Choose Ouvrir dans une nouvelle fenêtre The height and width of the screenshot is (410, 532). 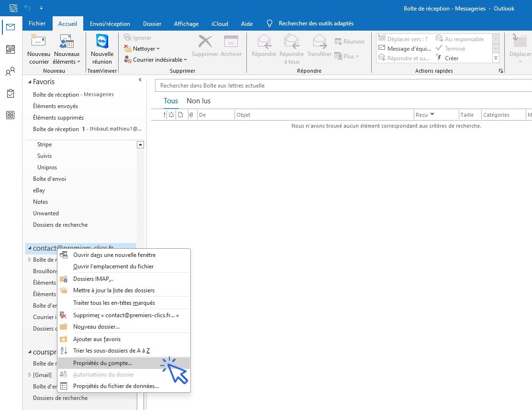[x=124, y=255]
